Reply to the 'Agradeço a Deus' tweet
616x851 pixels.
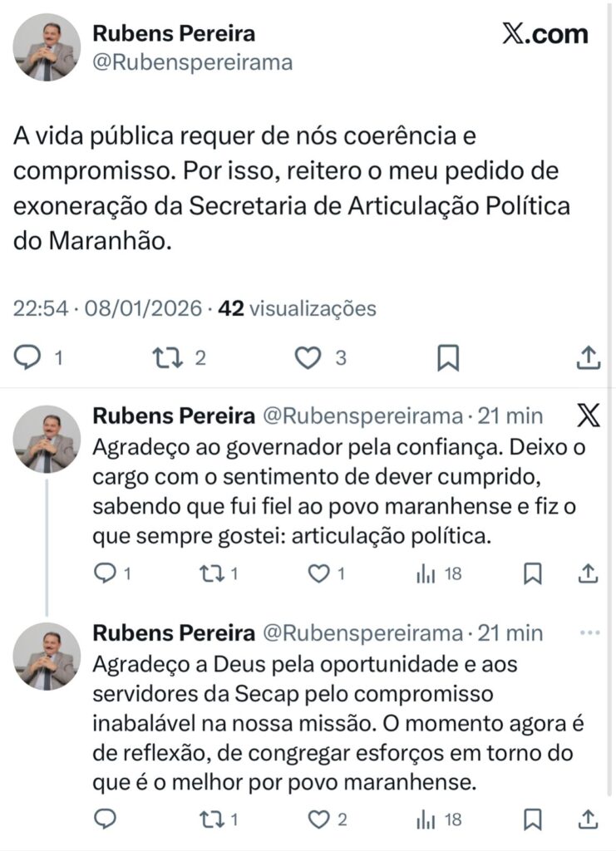[106, 819]
